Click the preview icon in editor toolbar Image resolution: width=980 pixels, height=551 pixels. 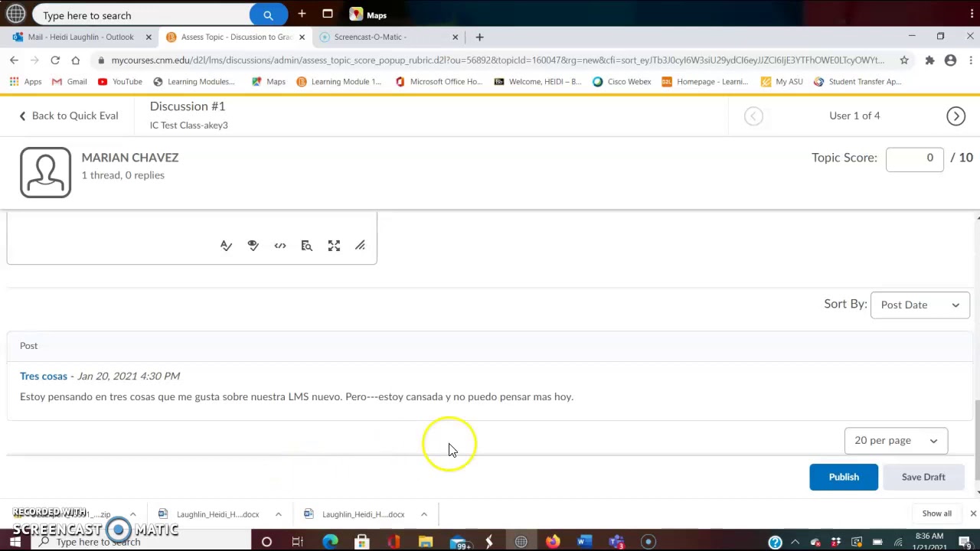coord(307,246)
